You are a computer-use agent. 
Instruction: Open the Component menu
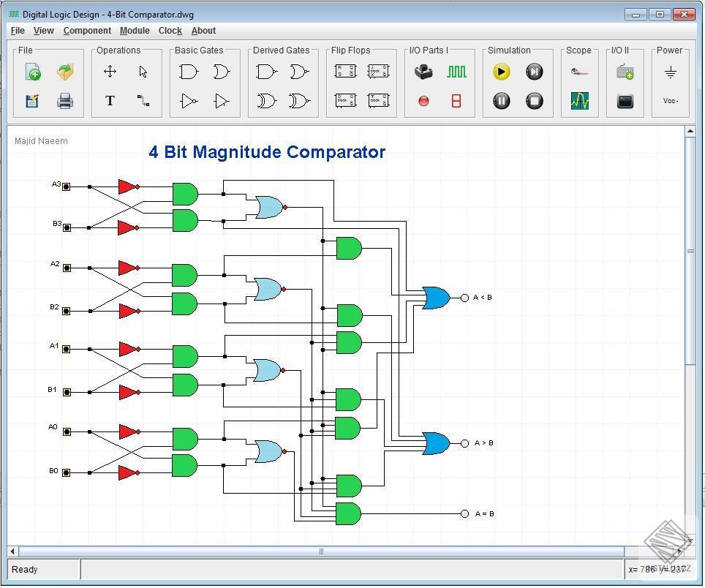coord(87,31)
